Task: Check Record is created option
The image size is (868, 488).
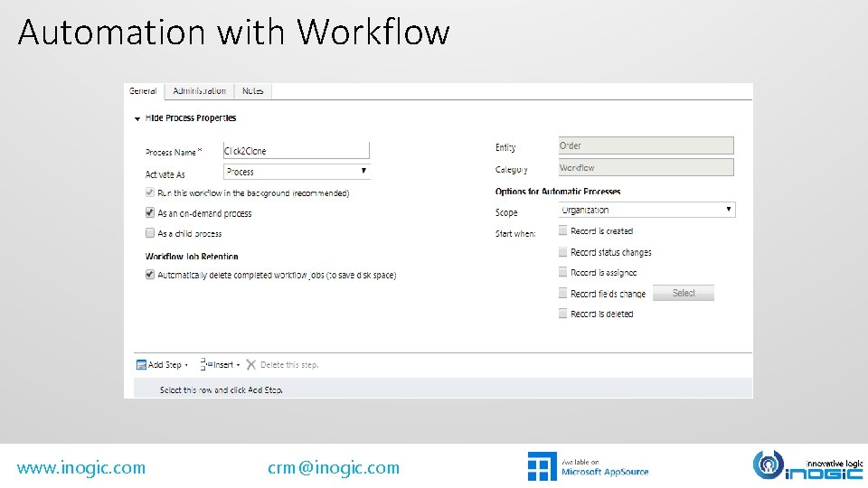Action: pos(562,230)
